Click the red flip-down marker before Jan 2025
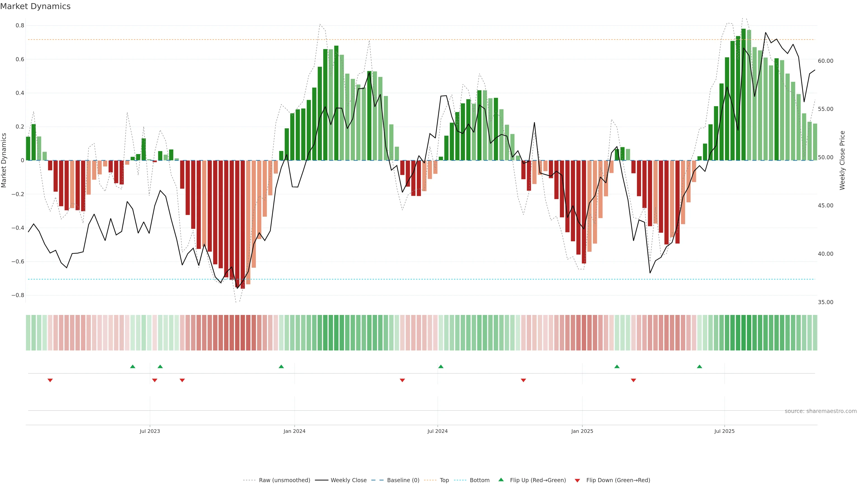The height and width of the screenshot is (488, 868). [x=523, y=380]
